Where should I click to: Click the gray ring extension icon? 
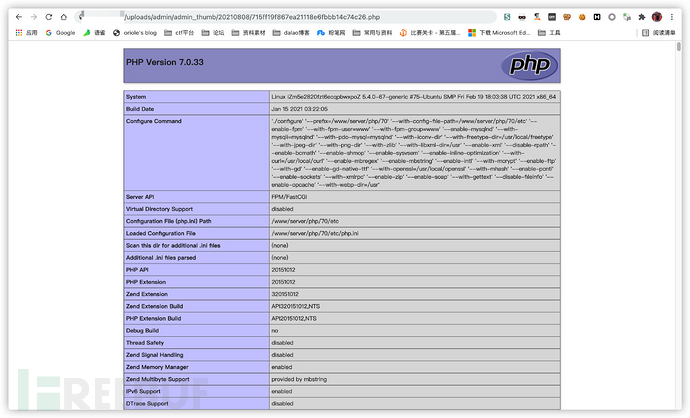click(x=612, y=17)
